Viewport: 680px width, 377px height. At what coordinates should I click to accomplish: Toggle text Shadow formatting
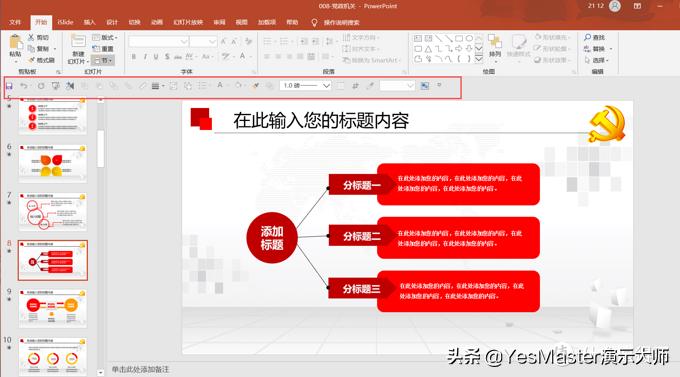tap(167, 56)
